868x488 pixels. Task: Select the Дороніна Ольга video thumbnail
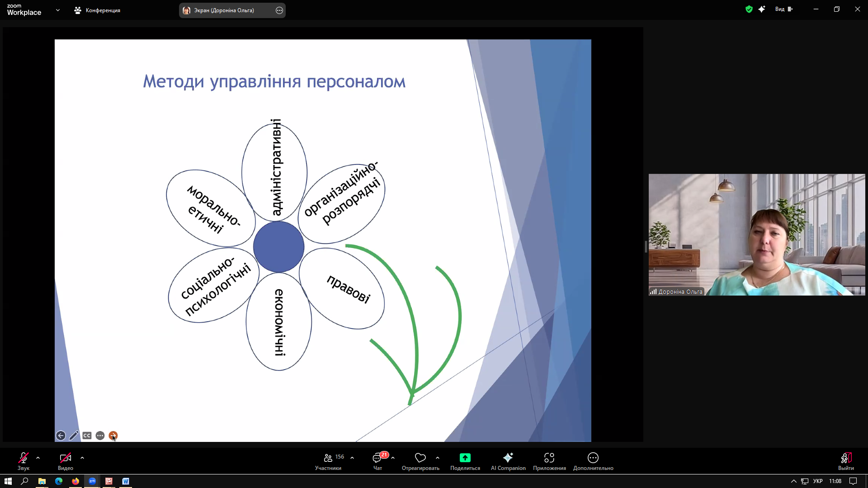pyautogui.click(x=757, y=235)
